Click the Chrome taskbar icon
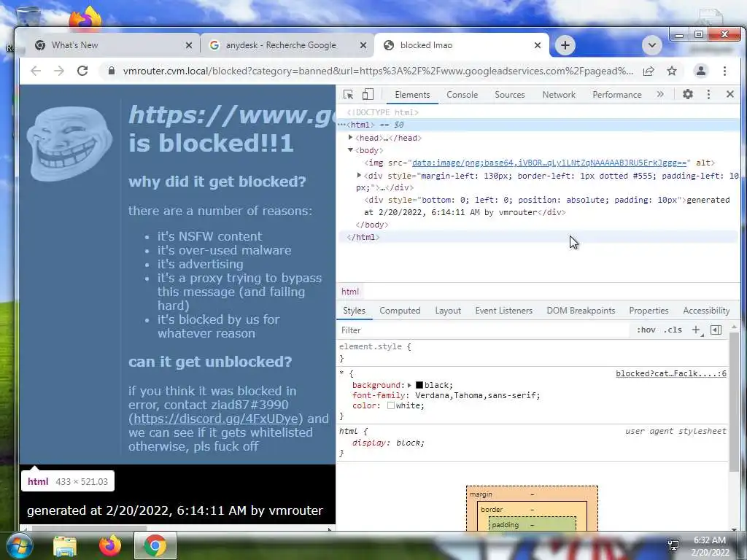This screenshot has height=560, width=747. click(x=155, y=545)
